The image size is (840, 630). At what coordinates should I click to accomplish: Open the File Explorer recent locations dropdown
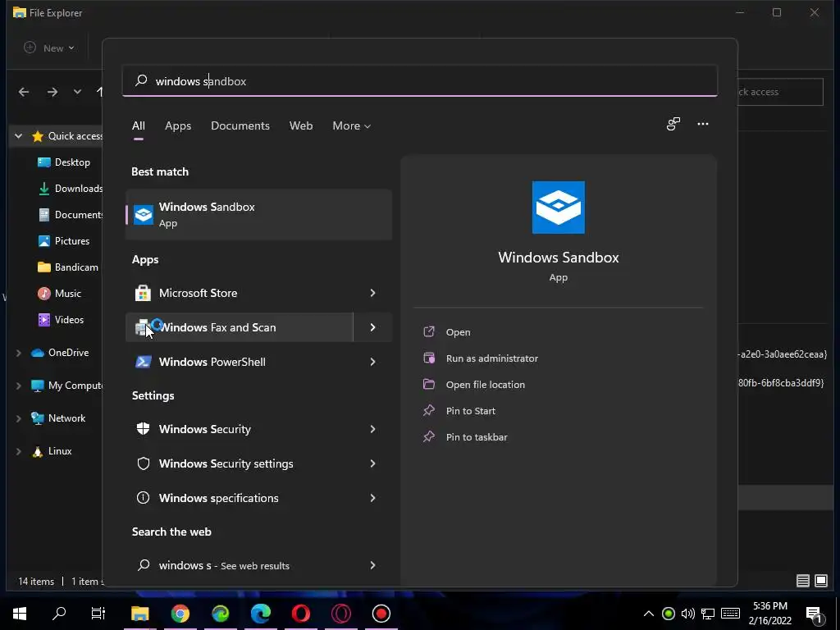pos(78,92)
